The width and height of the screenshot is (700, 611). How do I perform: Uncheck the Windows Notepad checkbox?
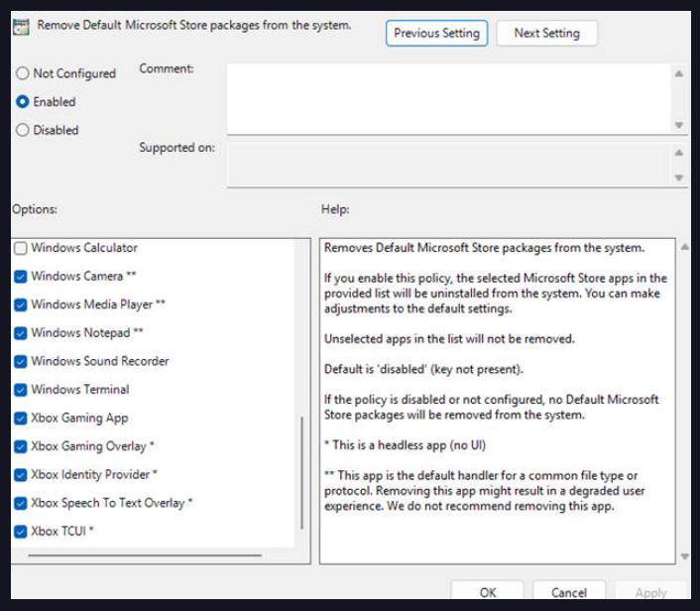[x=21, y=333]
